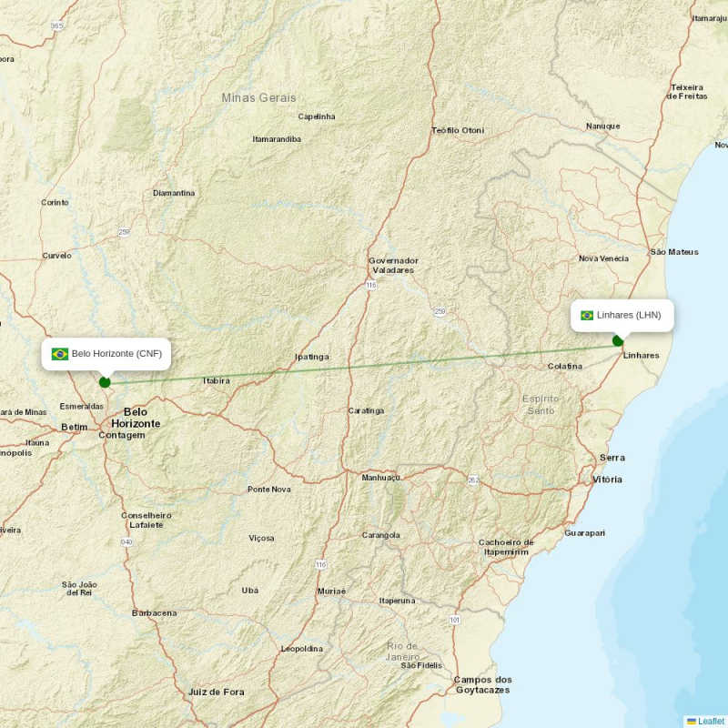This screenshot has height=728, width=728.
Task: Click Brazil flag in Belo Horizonte popup
Action: [60, 354]
